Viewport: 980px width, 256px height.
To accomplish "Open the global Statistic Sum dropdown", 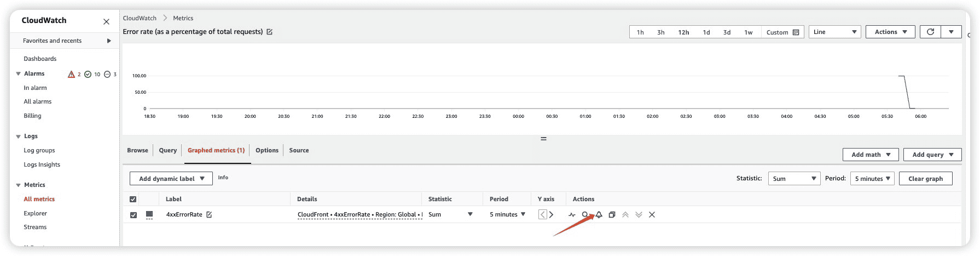I will pyautogui.click(x=794, y=178).
